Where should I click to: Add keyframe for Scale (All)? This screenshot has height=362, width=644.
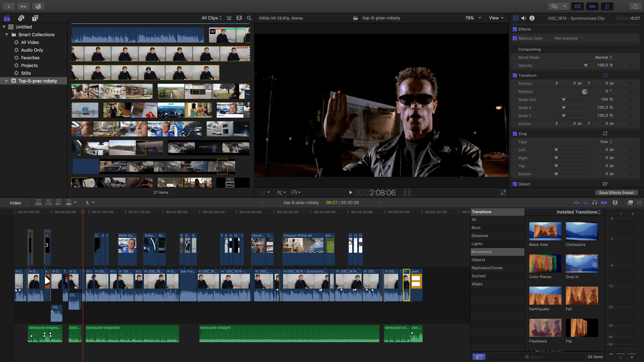pyautogui.click(x=631, y=100)
